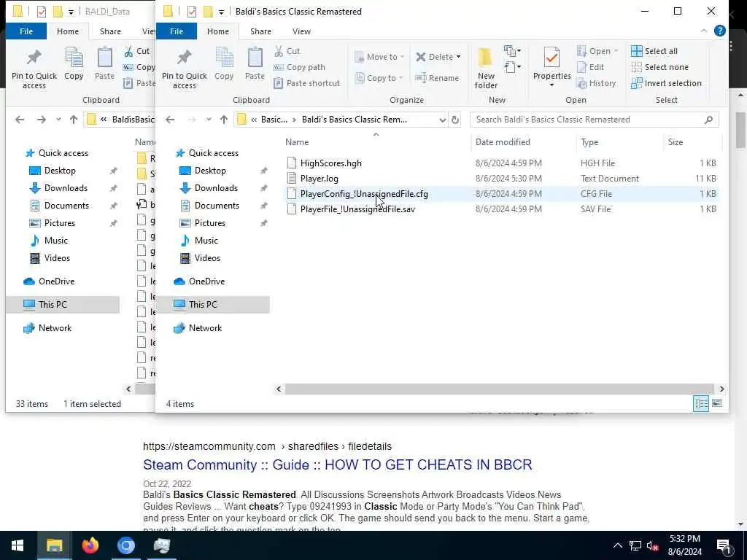
Task: Open the Steam Community BBCR cheats guide link
Action: tap(337, 464)
